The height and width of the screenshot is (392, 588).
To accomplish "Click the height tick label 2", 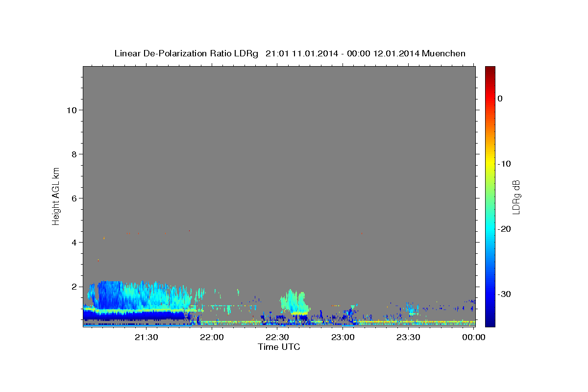I will tap(74, 287).
